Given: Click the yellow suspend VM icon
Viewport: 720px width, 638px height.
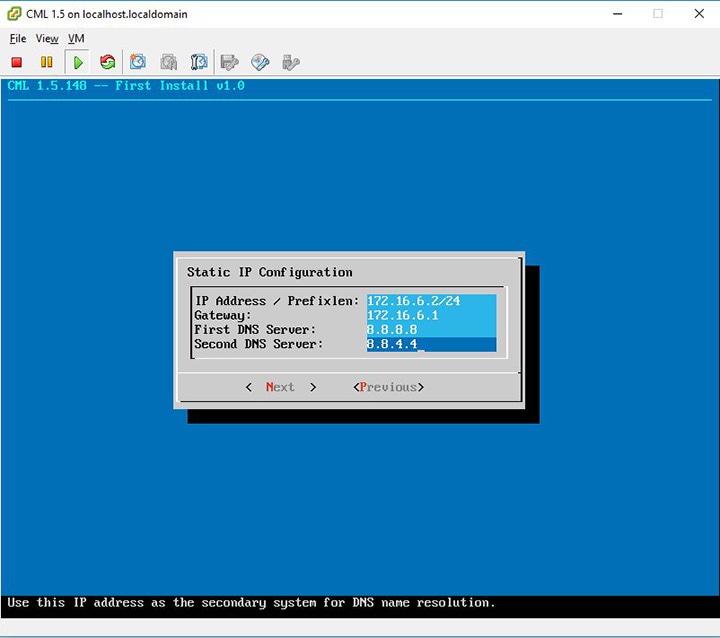Looking at the screenshot, I should click(46, 62).
